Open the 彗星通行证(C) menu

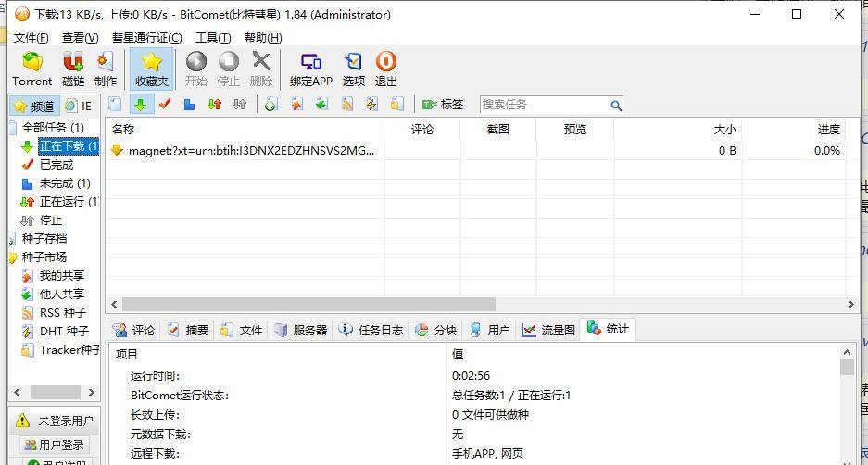click(x=146, y=38)
